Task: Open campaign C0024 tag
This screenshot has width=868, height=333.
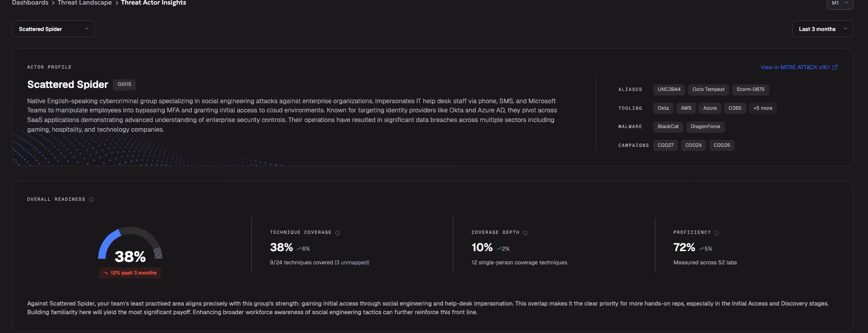Action: 693,145
